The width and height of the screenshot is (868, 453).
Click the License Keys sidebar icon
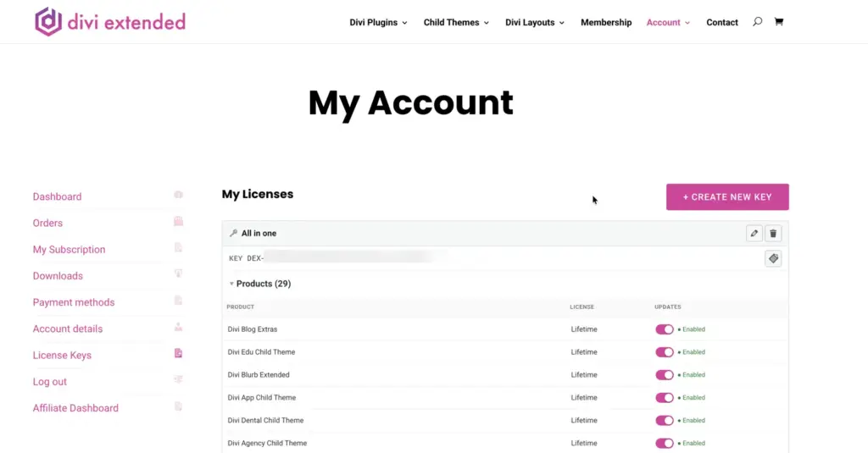pyautogui.click(x=178, y=353)
